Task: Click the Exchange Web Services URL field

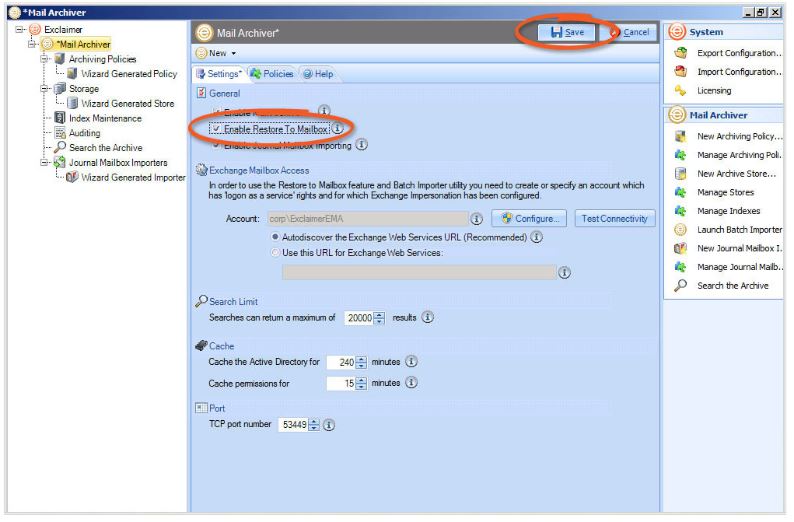Action: pos(419,272)
